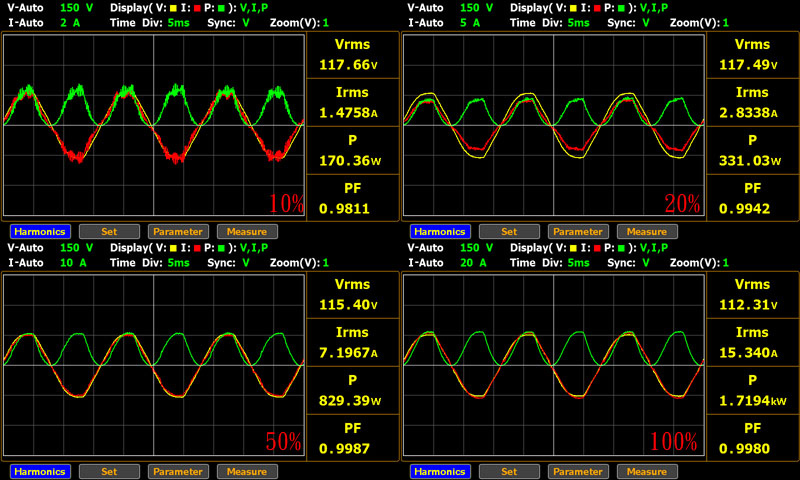Open Harmonics in the 2 A range panel

[x=40, y=232]
